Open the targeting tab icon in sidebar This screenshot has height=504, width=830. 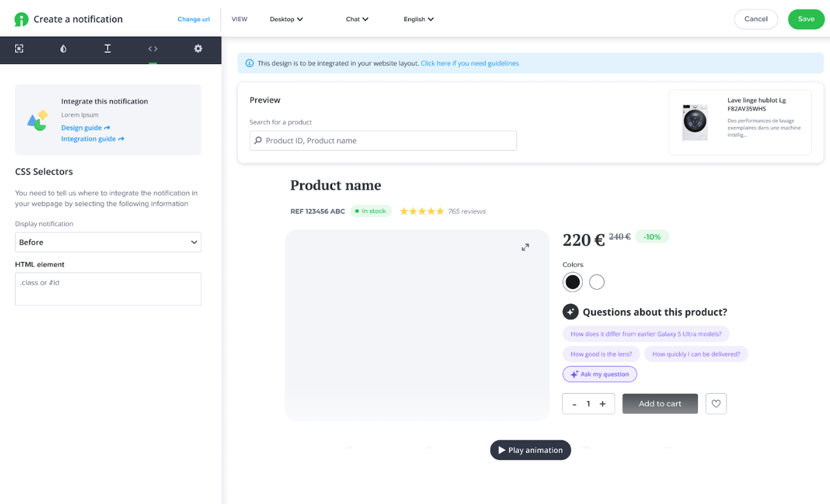[x=19, y=49]
